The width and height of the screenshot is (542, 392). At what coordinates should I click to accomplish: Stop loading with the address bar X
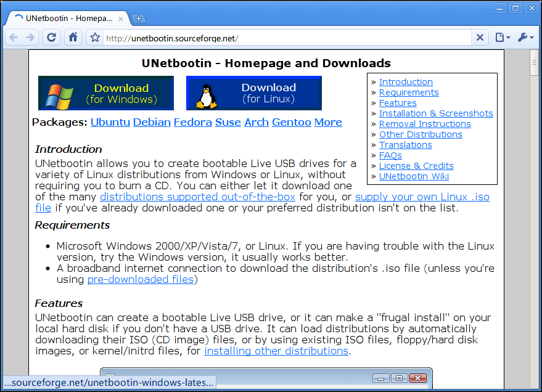[480, 38]
